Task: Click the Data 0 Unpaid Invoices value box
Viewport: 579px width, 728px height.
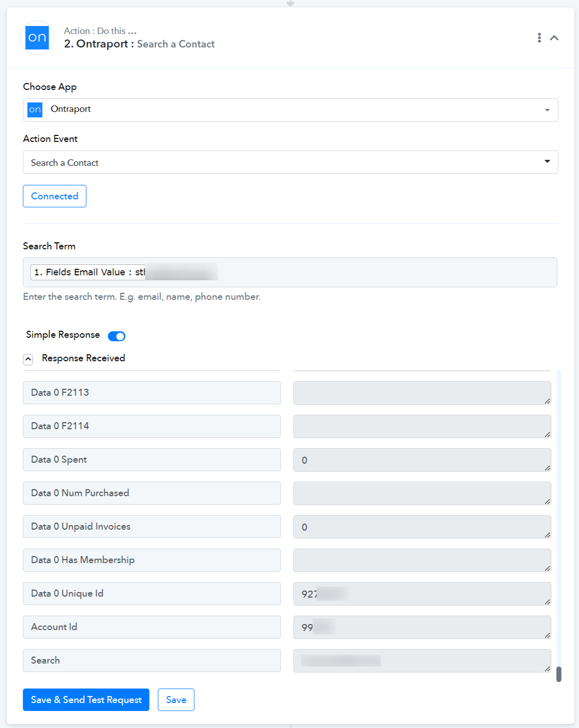Action: (x=422, y=527)
